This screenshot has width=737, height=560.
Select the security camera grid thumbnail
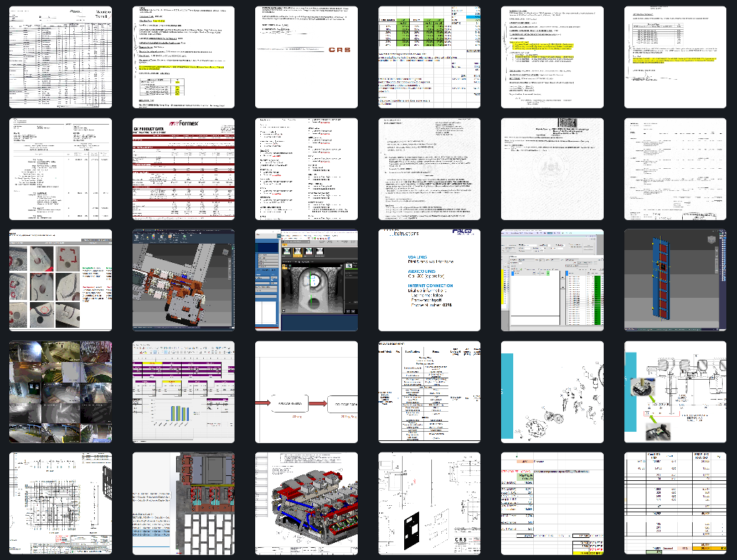[61, 392]
